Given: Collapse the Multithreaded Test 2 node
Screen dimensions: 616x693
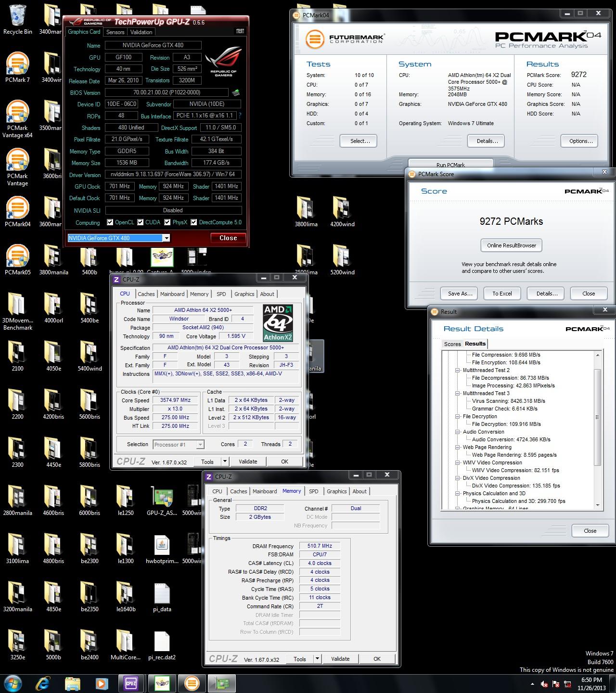Looking at the screenshot, I should pos(458,370).
